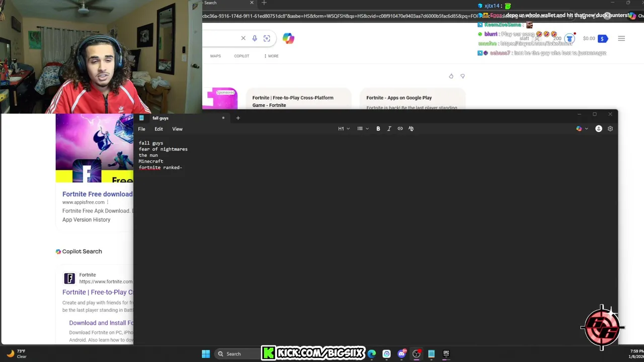This screenshot has height=362, width=644.
Task: Click the 'Minecraft' line in Notepad
Action: click(151, 161)
